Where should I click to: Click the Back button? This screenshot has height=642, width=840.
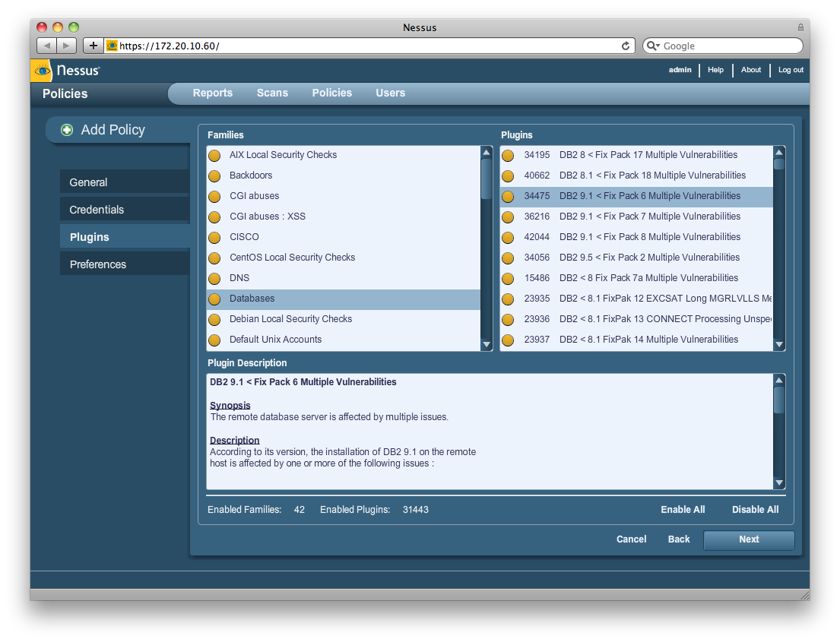(679, 539)
